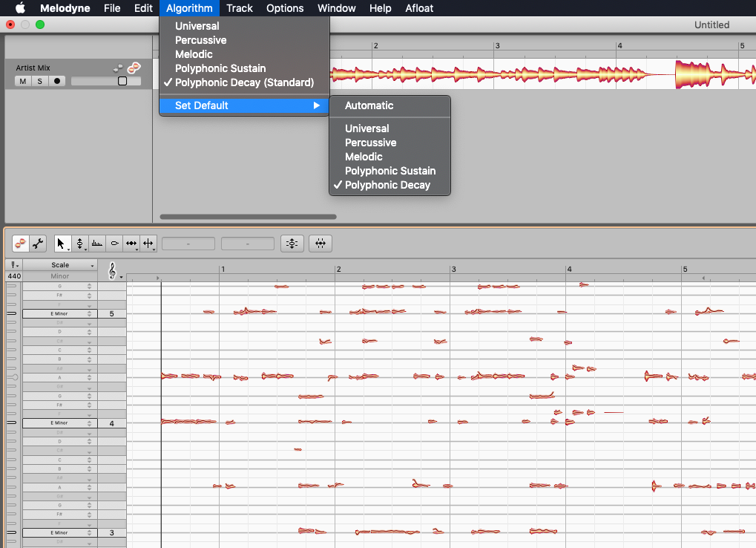Choose Universal in Set Default submenu

[x=389, y=128]
